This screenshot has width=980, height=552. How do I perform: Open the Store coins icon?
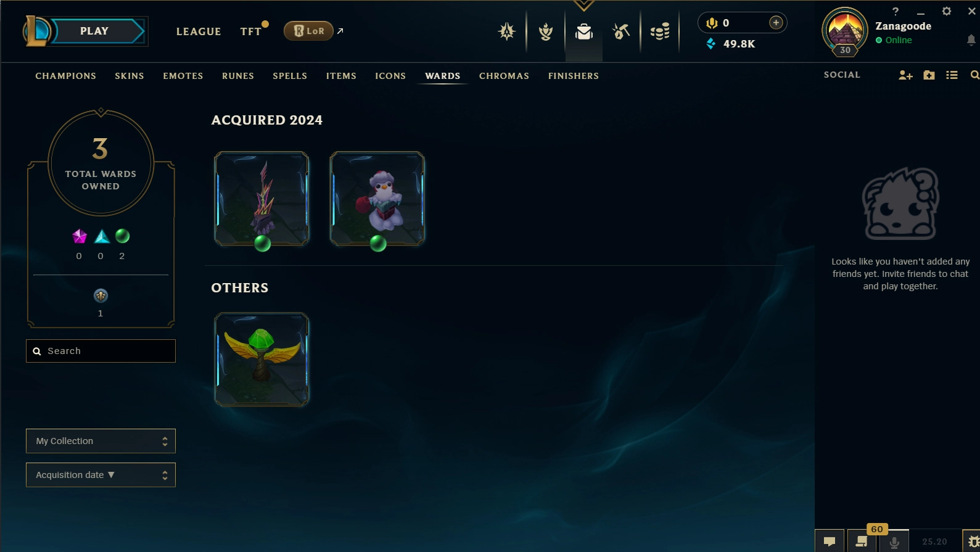(660, 31)
